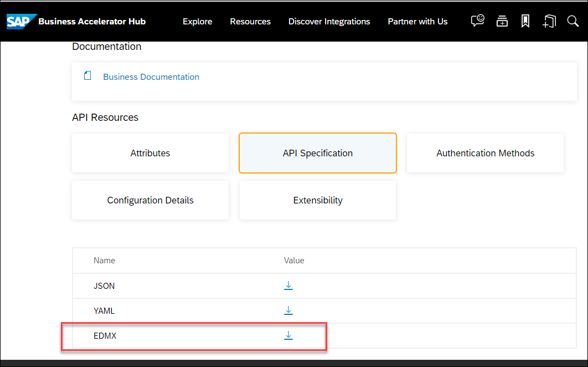The height and width of the screenshot is (367, 588).
Task: Select the Configuration Details card
Action: (151, 200)
